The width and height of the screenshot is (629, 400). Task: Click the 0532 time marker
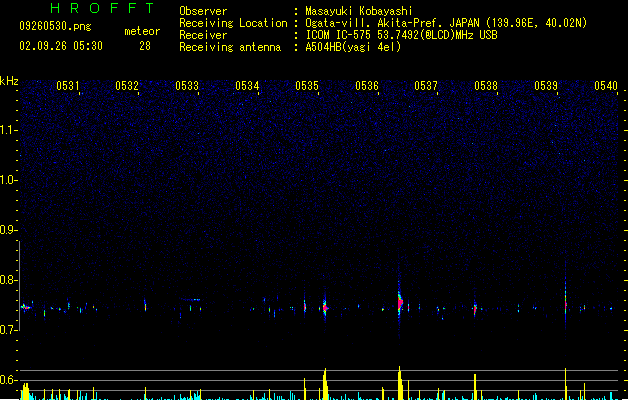point(127,86)
